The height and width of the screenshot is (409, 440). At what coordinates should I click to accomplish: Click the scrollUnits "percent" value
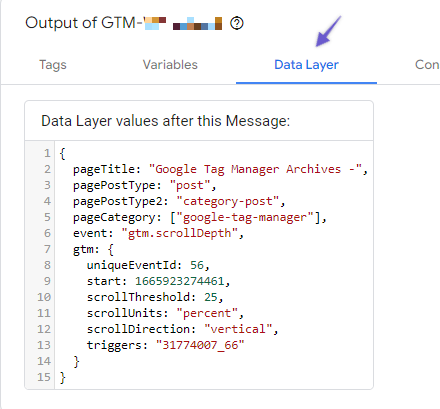click(x=207, y=313)
